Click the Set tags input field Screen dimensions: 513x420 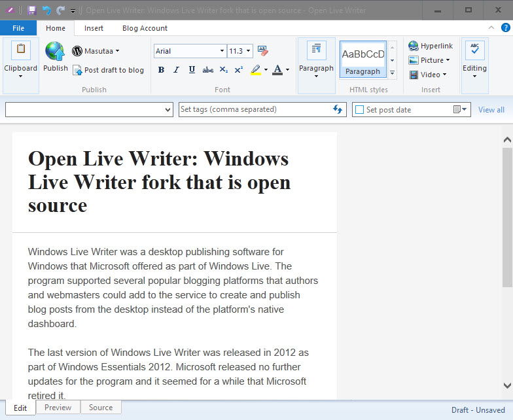[x=255, y=110]
